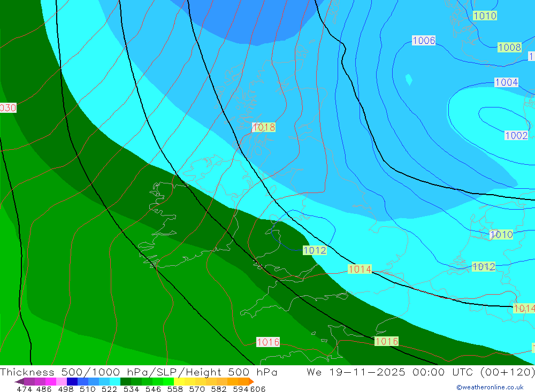This screenshot has height=392, width=535.
Task: Click the legend value 606
Action: point(257,389)
